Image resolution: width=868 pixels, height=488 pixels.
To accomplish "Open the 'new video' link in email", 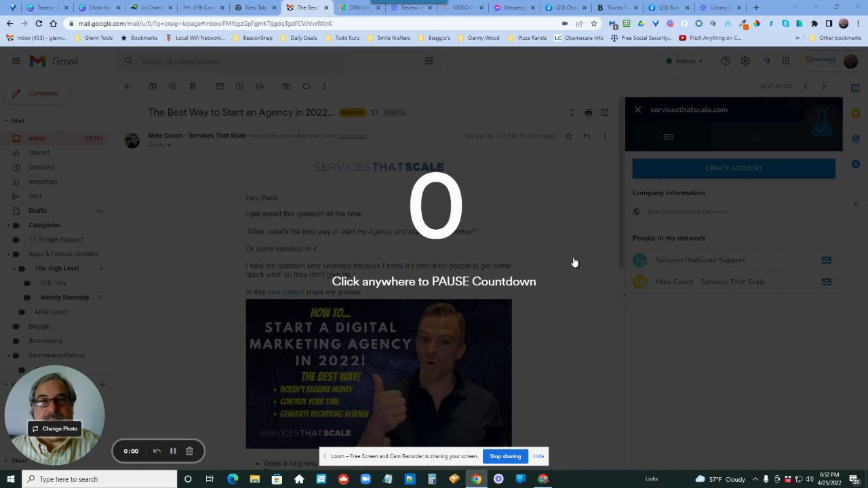I will [283, 292].
